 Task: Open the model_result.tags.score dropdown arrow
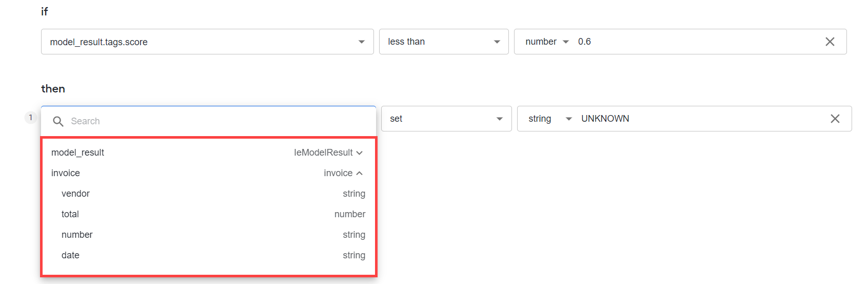[x=362, y=42]
